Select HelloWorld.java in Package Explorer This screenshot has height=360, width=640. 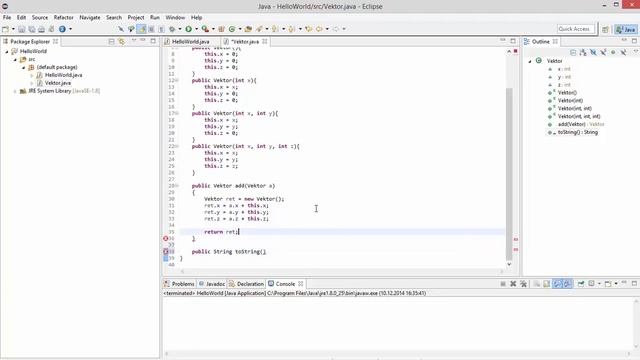click(x=63, y=75)
